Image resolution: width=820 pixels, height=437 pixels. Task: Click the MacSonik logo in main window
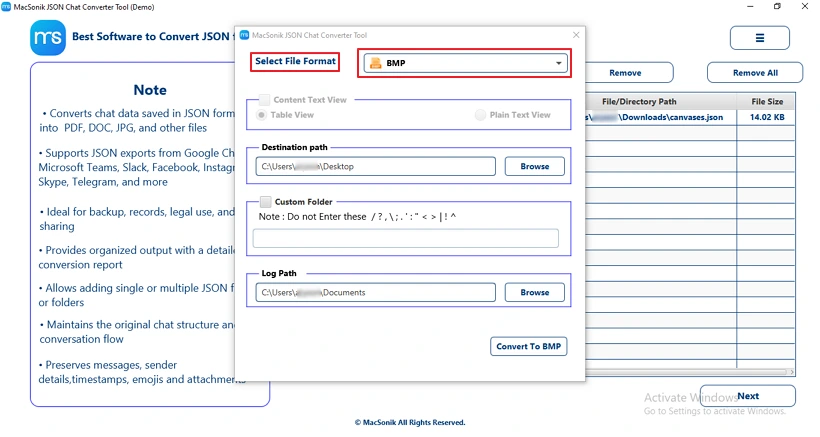coord(48,38)
